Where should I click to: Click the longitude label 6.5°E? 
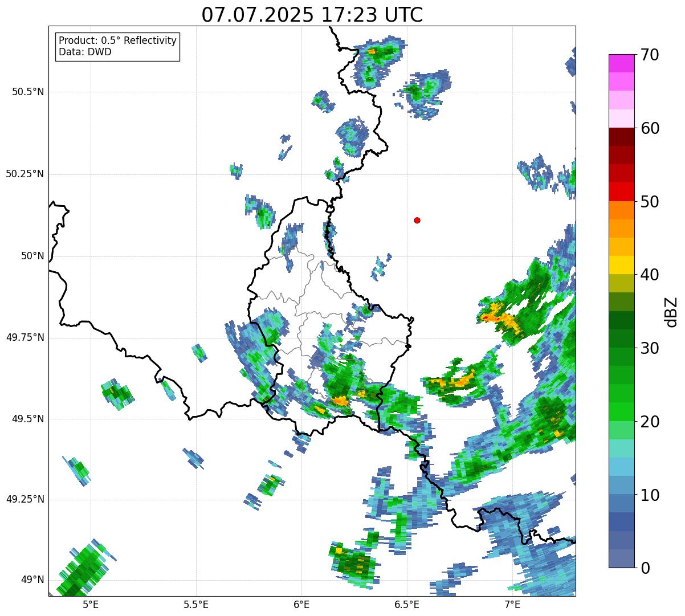point(407,604)
